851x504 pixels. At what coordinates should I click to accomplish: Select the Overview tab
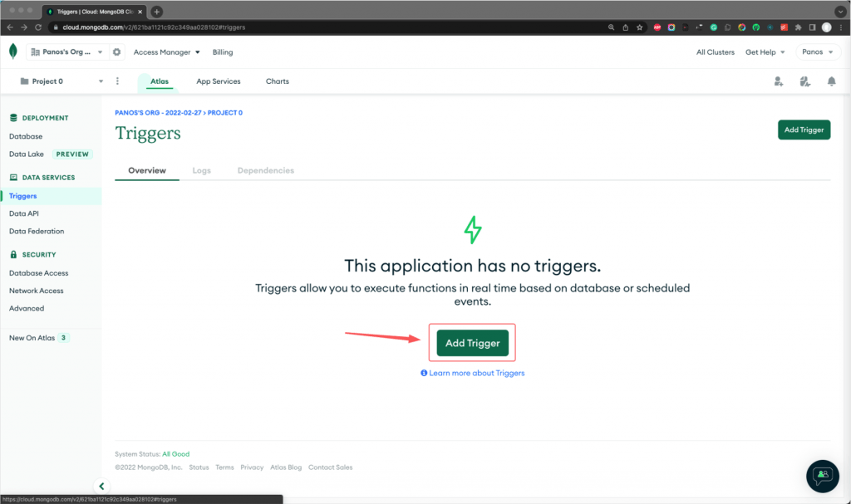coord(147,170)
